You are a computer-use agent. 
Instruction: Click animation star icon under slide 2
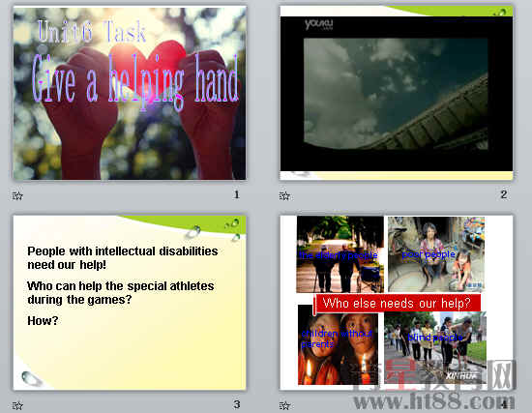coord(284,195)
